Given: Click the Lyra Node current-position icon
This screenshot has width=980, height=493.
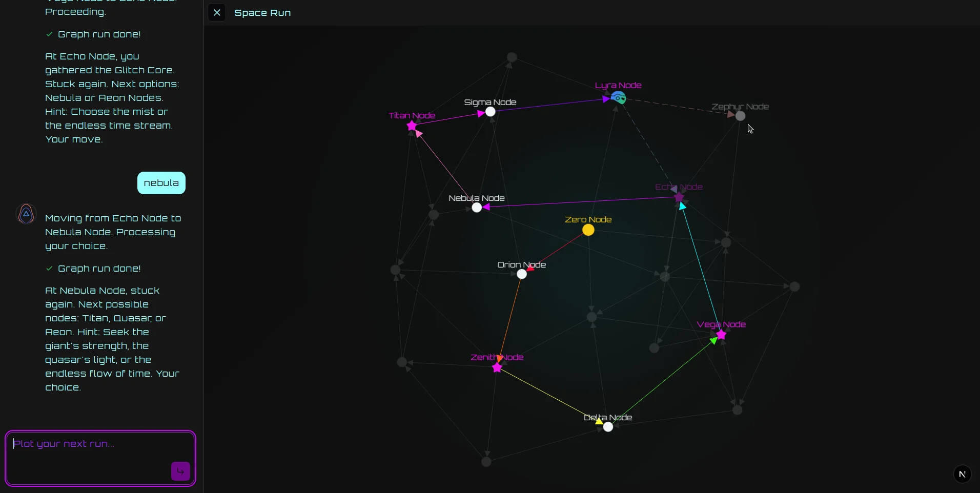Looking at the screenshot, I should 619,97.
